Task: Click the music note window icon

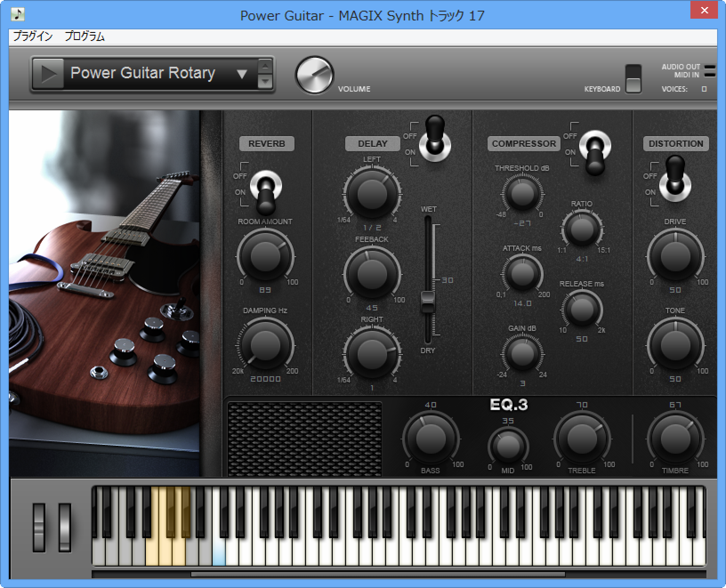Action: click(x=18, y=14)
